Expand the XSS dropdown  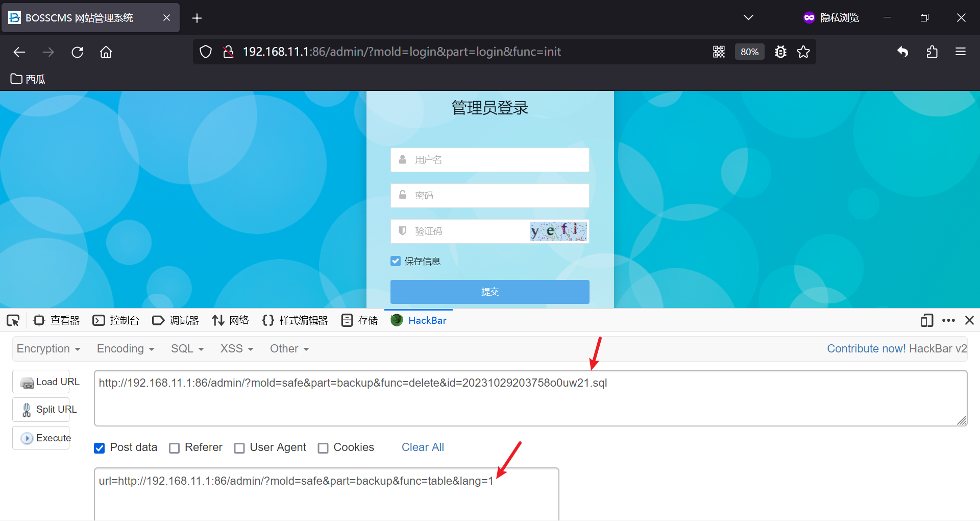237,349
